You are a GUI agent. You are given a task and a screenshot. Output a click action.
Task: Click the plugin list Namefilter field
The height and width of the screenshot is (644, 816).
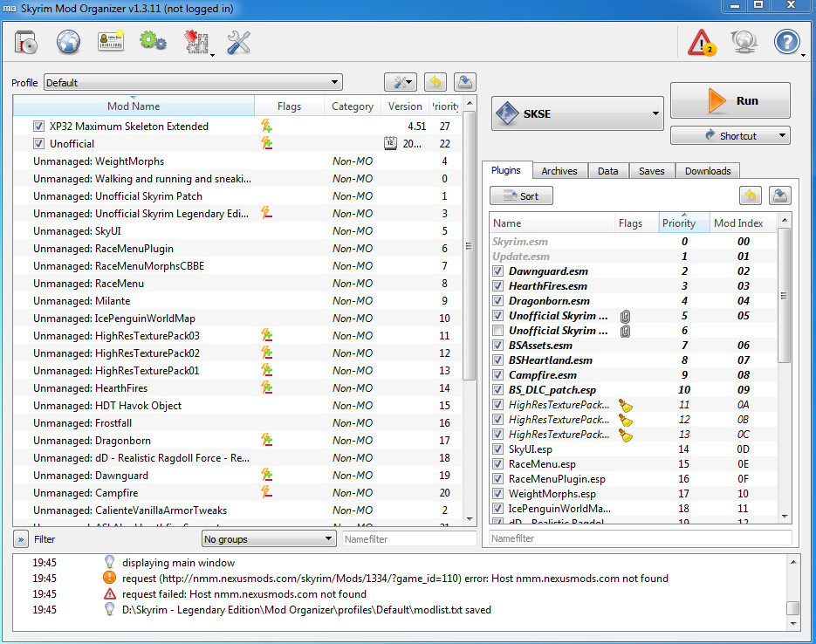[641, 538]
